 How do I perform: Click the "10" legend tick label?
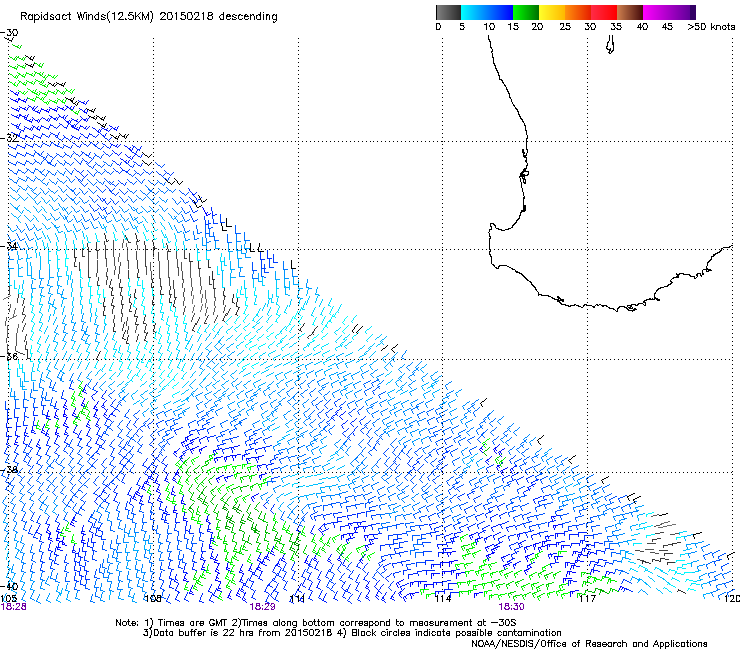coord(489,27)
